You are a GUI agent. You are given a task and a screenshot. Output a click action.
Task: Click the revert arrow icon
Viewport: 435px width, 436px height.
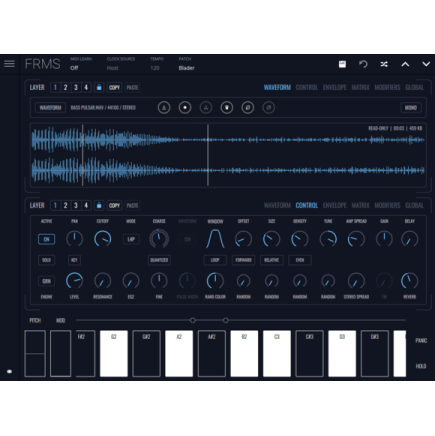tap(363, 64)
